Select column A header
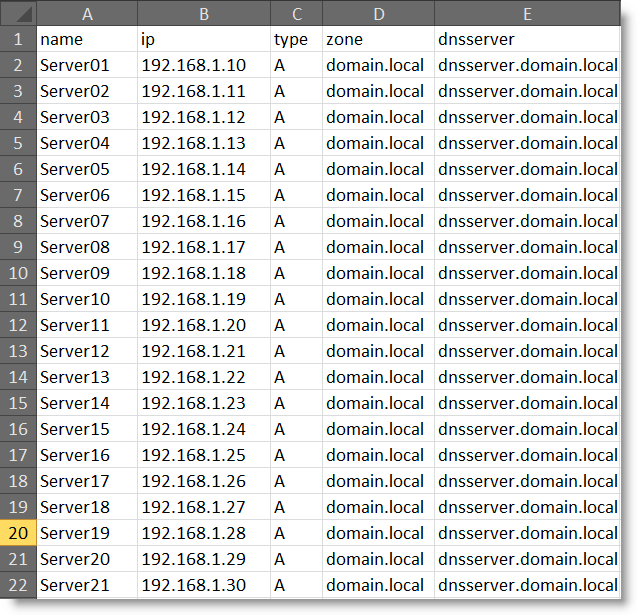This screenshot has height=615, width=637. pyautogui.click(x=87, y=13)
